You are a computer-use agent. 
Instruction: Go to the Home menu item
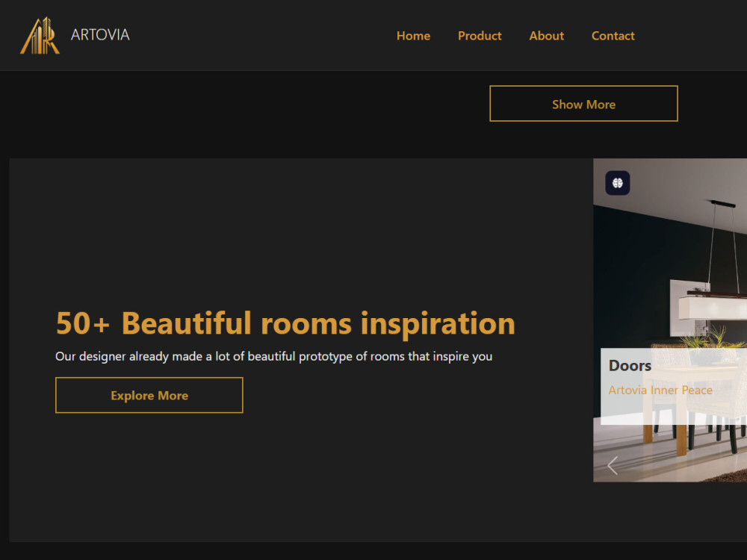(413, 36)
